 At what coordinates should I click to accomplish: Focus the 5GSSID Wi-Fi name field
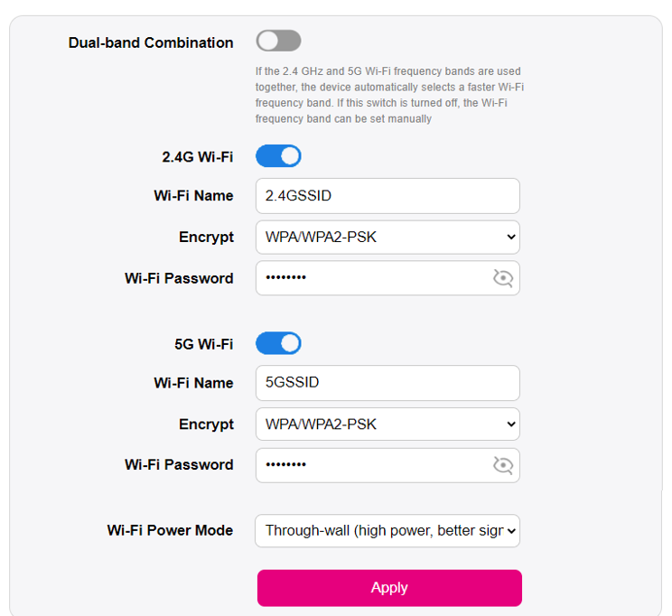click(x=387, y=382)
